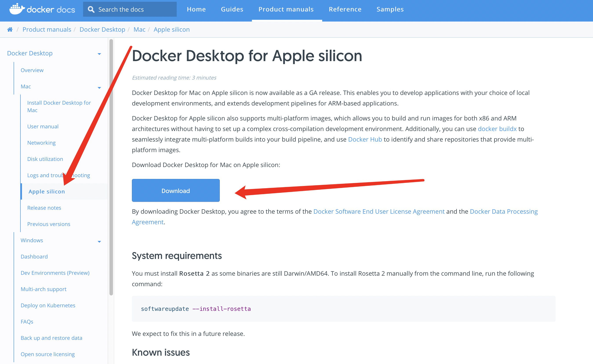Screen dimensions: 593x364
Task: Open Docker Desktop sidebar heading
Action: click(x=30, y=53)
